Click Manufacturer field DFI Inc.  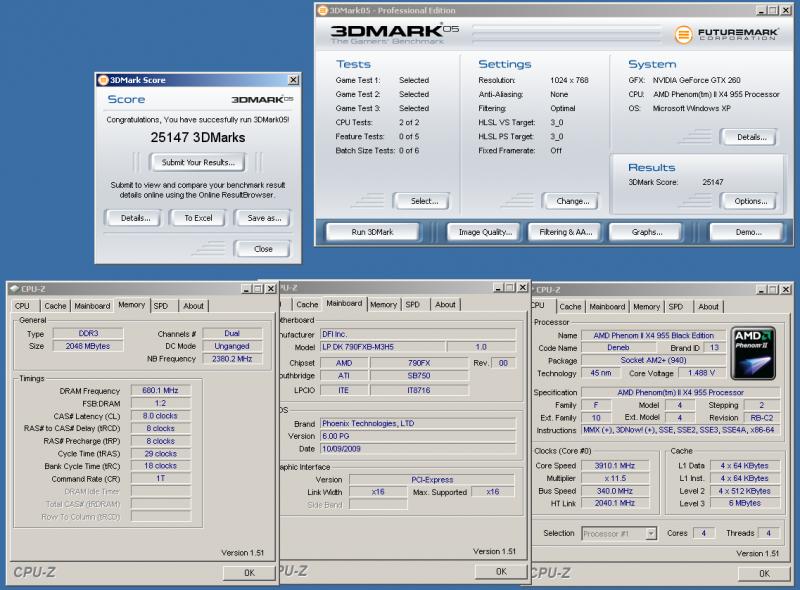pos(418,334)
